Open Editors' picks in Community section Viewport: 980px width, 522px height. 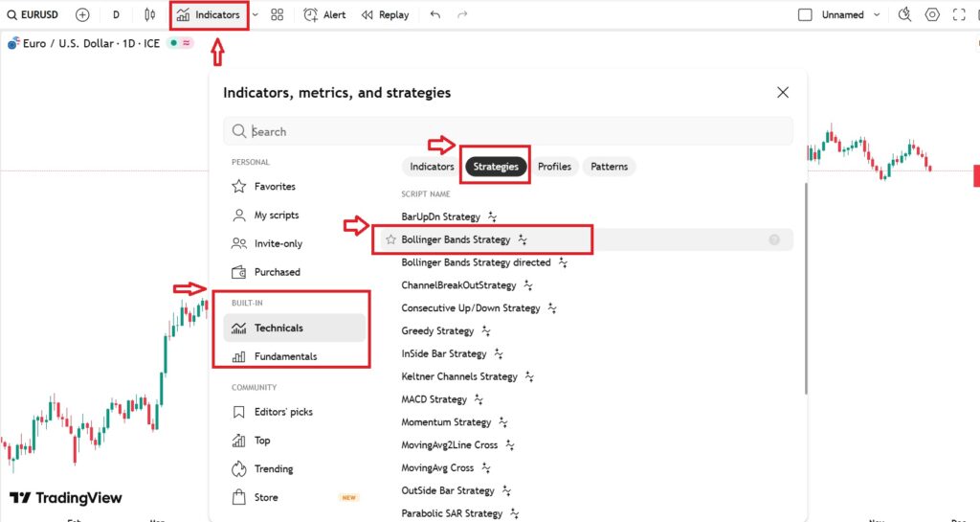282,412
